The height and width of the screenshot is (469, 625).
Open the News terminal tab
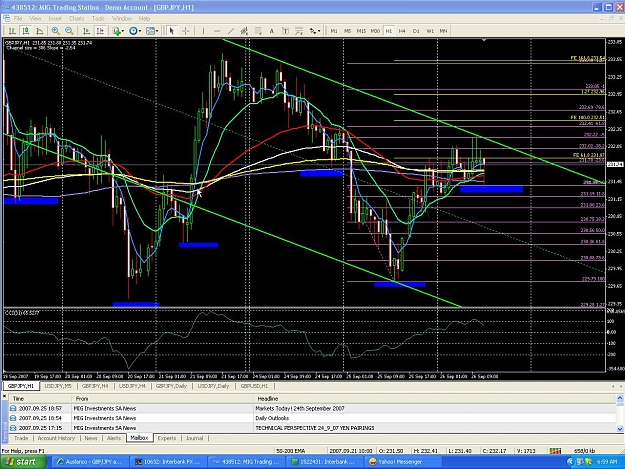[91, 438]
